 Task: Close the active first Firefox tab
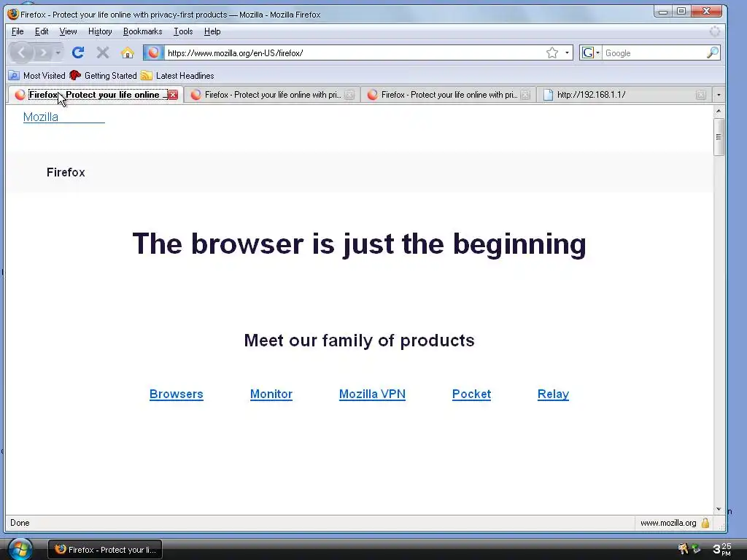173,95
